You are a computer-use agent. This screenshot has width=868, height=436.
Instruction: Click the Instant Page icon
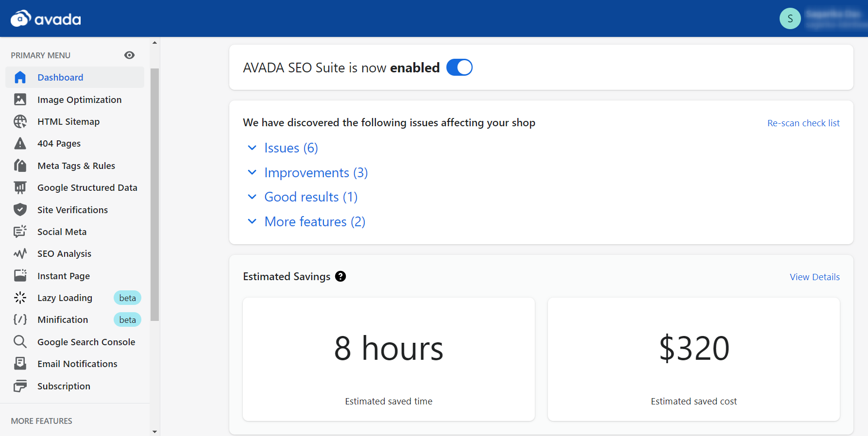20,276
